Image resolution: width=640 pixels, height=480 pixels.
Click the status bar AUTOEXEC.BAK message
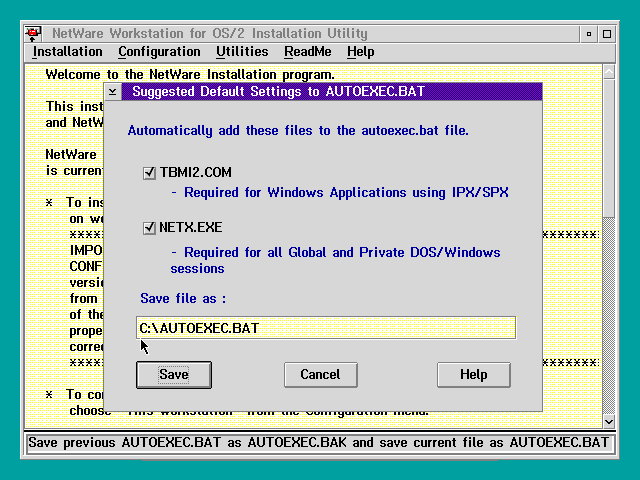coord(321,443)
